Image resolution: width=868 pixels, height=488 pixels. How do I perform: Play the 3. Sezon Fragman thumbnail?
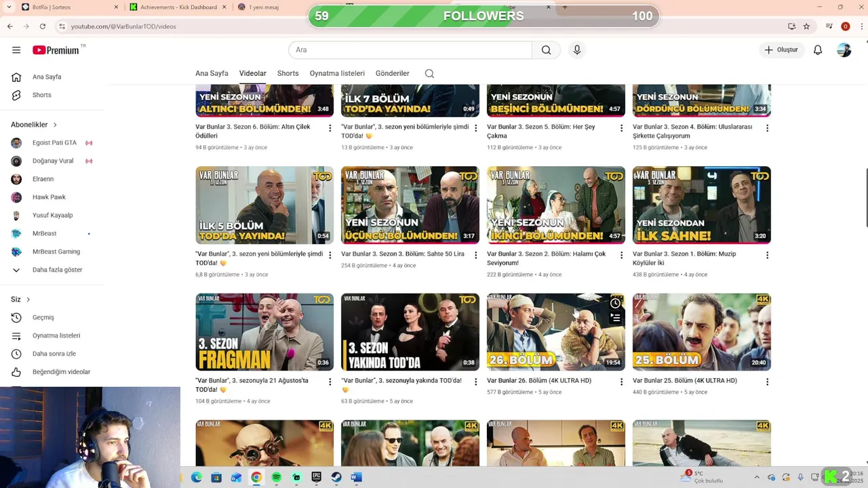tap(264, 332)
